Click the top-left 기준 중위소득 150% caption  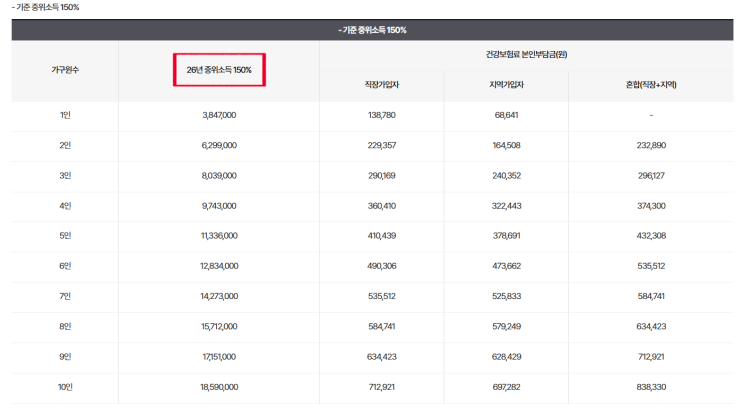[45, 7]
